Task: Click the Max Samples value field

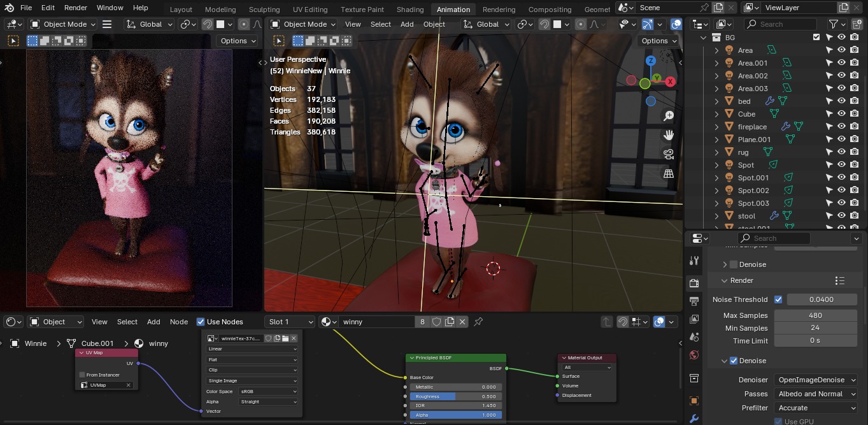Action: point(815,315)
